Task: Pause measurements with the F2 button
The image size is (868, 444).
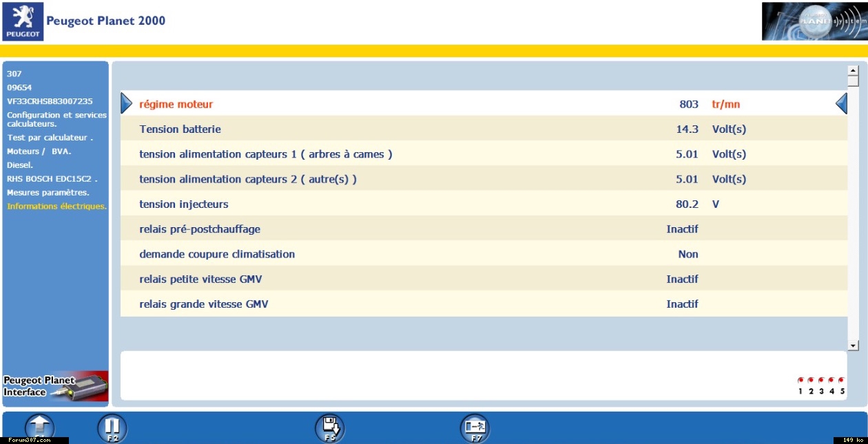Action: point(112,427)
